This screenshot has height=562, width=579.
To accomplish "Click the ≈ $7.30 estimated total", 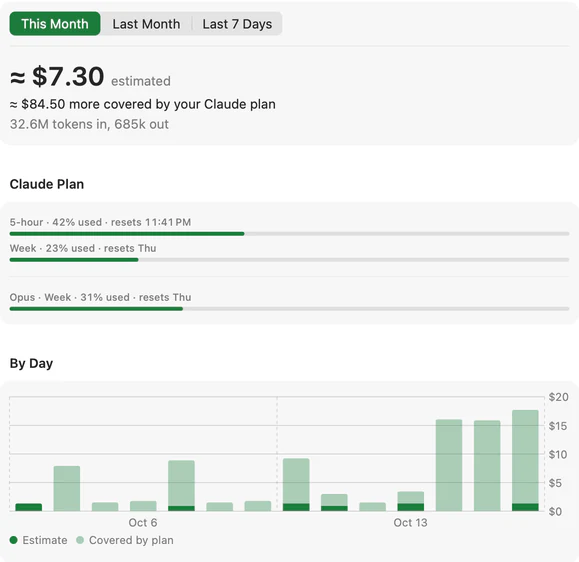I will [90, 76].
